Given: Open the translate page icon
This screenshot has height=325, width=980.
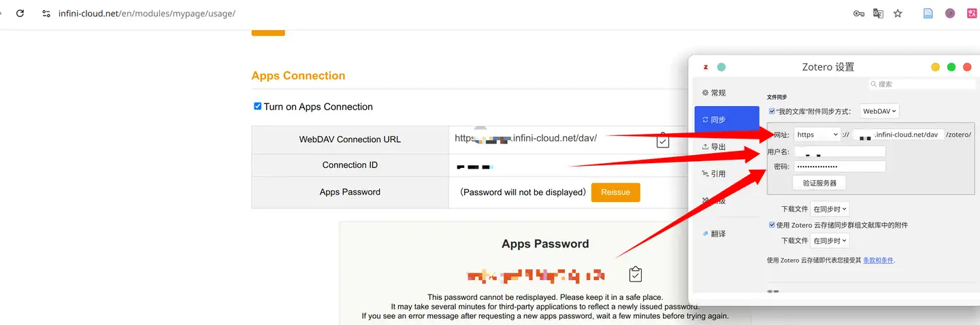Looking at the screenshot, I should click(878, 13).
